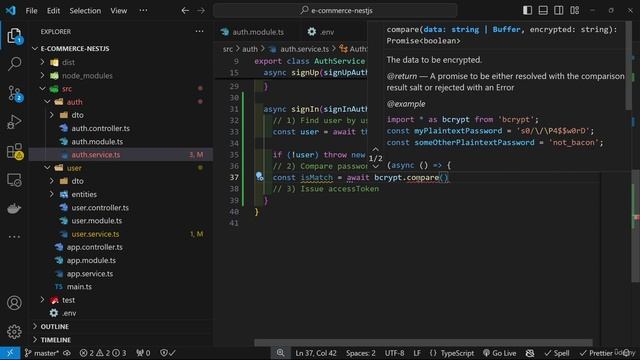Open the View menu
The image size is (640, 360).
[x=118, y=11]
